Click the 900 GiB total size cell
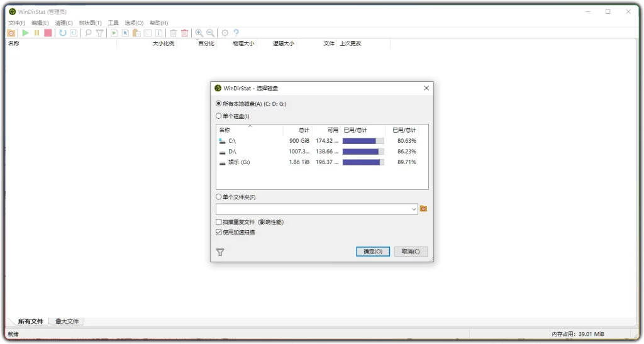This screenshot has width=644, height=344. click(299, 141)
